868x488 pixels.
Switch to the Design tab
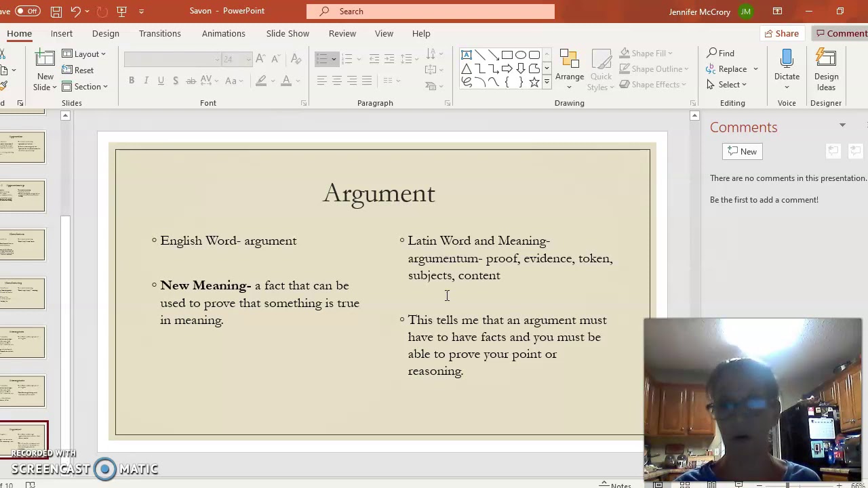pos(106,33)
